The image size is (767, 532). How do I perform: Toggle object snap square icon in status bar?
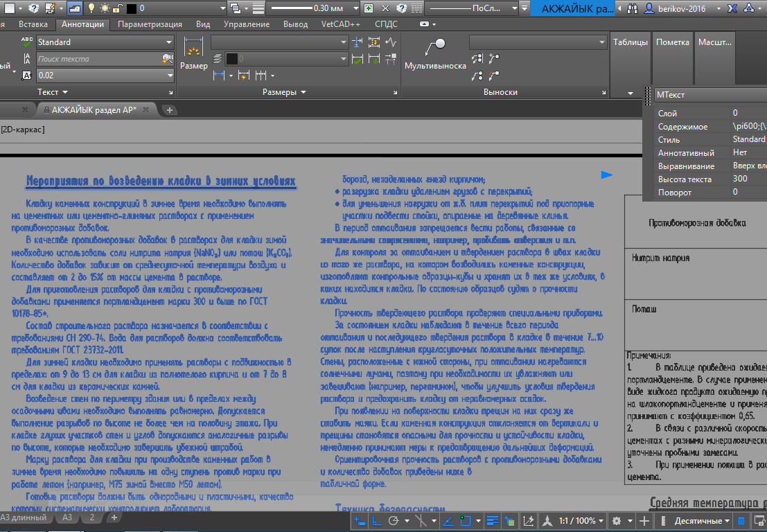click(x=465, y=521)
